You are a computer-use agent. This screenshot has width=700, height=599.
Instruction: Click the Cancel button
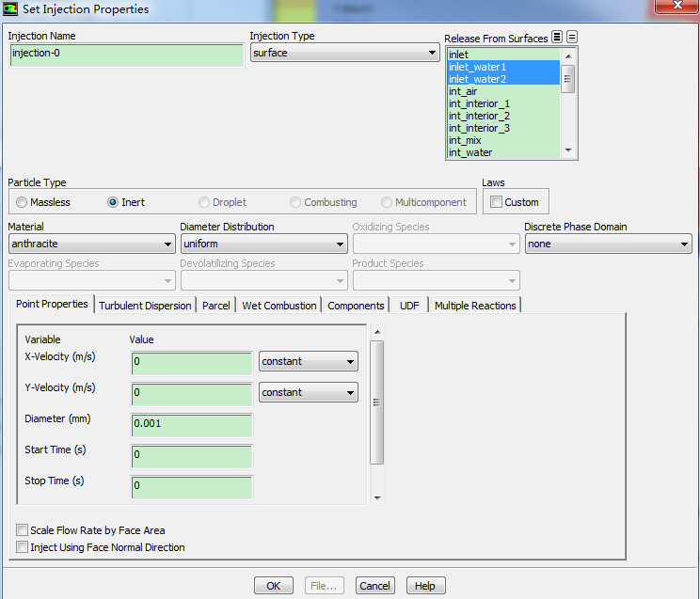tap(374, 586)
